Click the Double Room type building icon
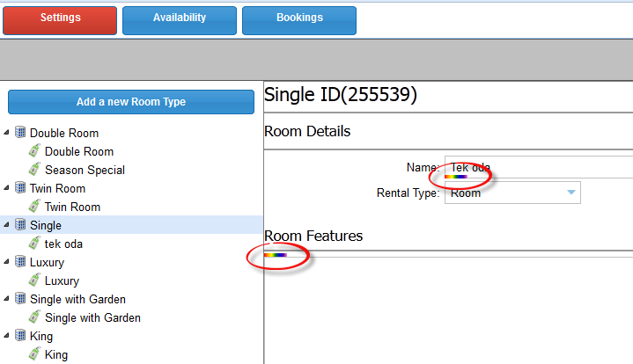633x364 pixels. tap(20, 133)
